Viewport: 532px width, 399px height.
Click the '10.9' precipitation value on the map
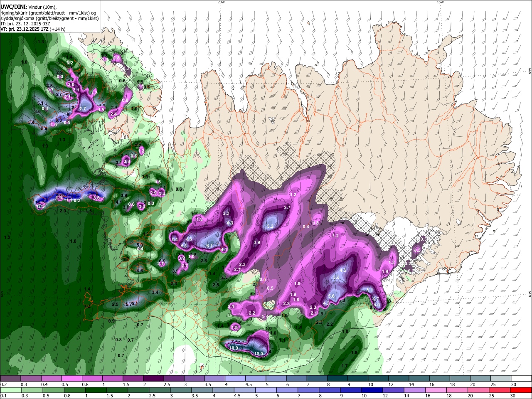[234, 348]
